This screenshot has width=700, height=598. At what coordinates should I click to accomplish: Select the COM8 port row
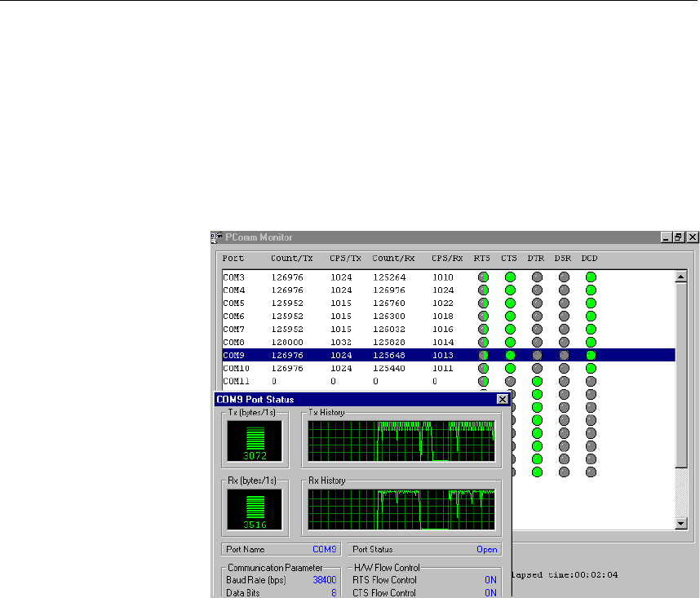(x=449, y=343)
